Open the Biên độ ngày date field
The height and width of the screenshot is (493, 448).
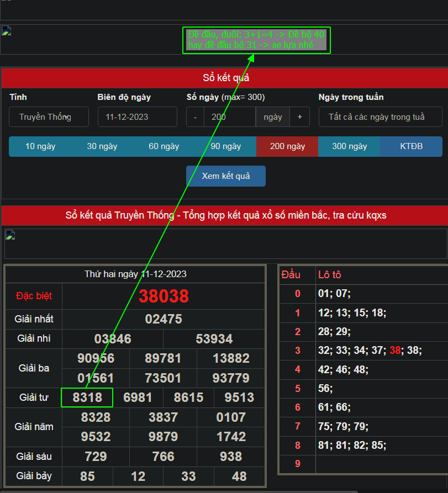pyautogui.click(x=137, y=117)
